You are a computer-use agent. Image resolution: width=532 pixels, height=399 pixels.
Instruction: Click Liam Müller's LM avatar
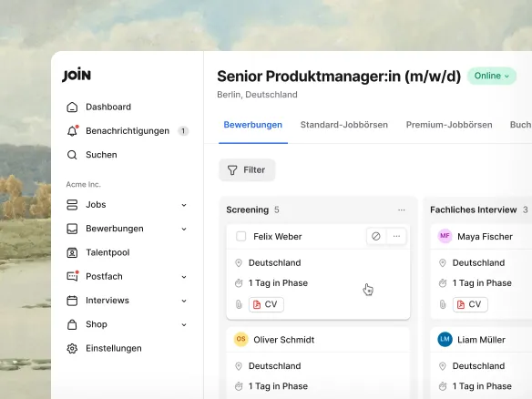click(x=445, y=339)
